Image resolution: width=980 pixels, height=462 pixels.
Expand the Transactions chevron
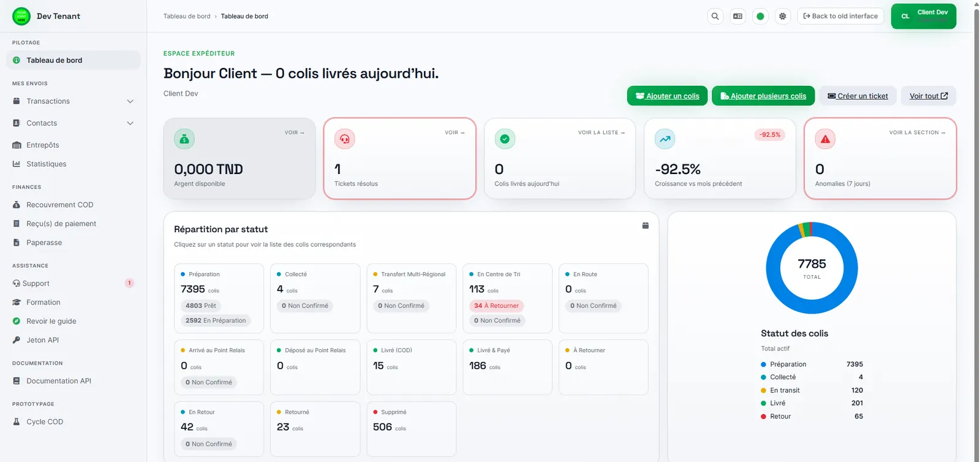tap(130, 101)
